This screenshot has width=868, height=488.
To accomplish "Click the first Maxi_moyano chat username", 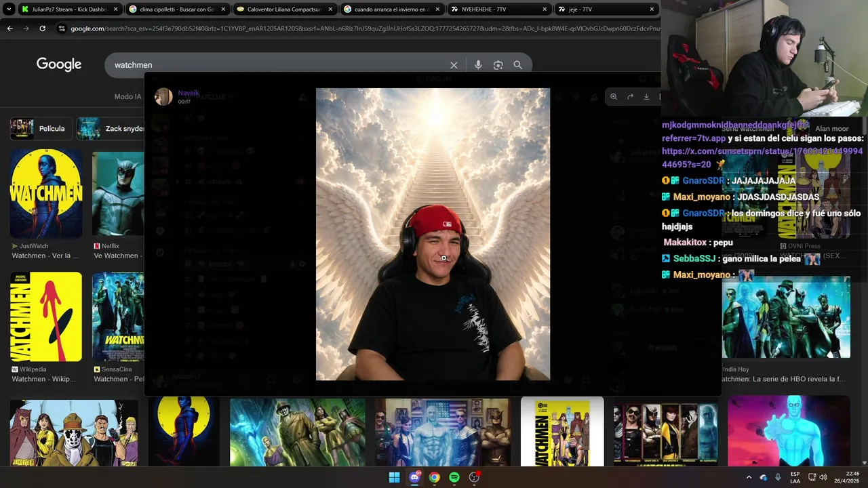I will [x=702, y=197].
